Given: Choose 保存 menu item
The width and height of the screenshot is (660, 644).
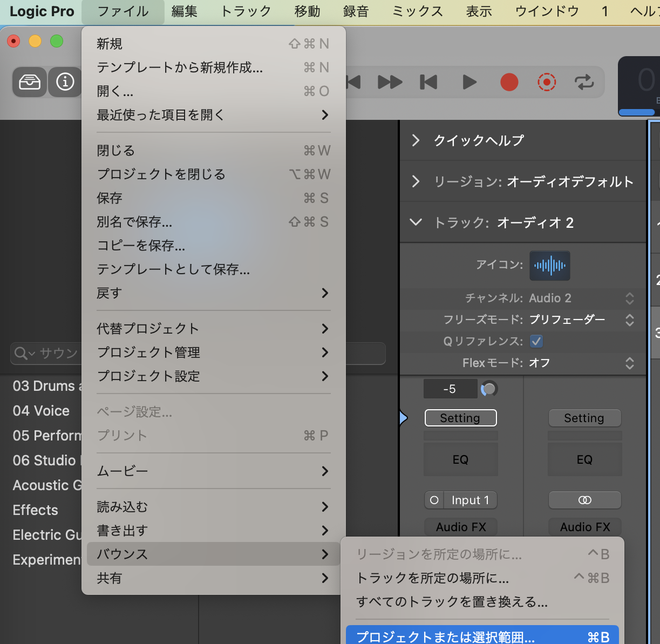Looking at the screenshot, I should pyautogui.click(x=213, y=198).
